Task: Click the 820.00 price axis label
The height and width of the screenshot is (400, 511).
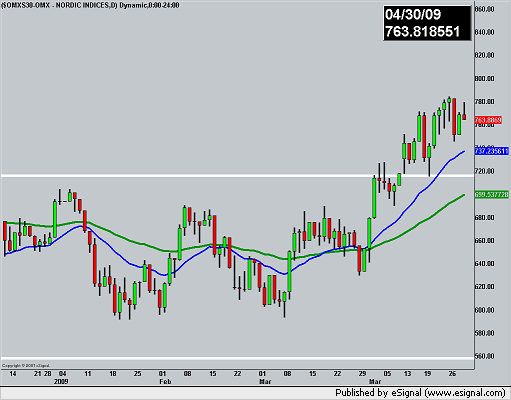Action: point(484,55)
